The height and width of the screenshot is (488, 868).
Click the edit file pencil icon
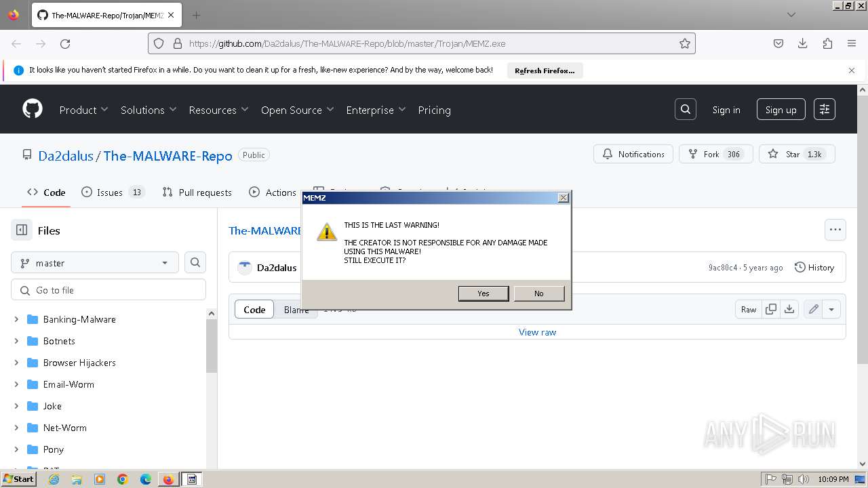(x=813, y=309)
